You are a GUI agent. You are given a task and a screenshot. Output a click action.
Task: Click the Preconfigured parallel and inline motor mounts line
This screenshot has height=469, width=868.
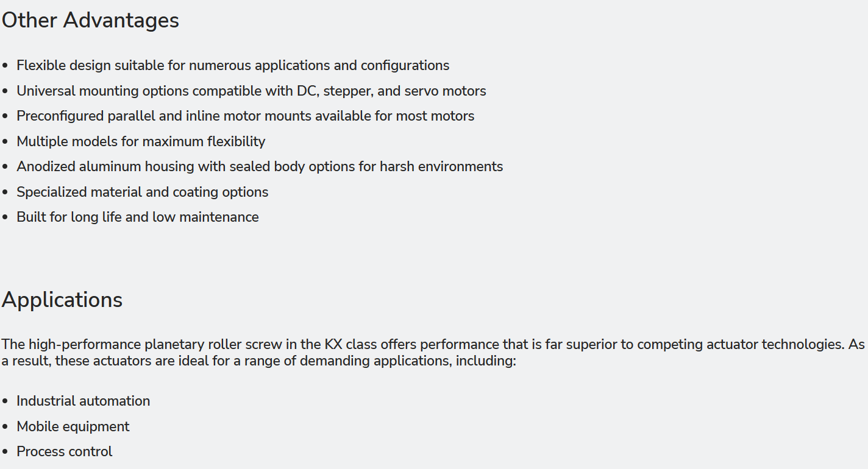[x=245, y=116]
